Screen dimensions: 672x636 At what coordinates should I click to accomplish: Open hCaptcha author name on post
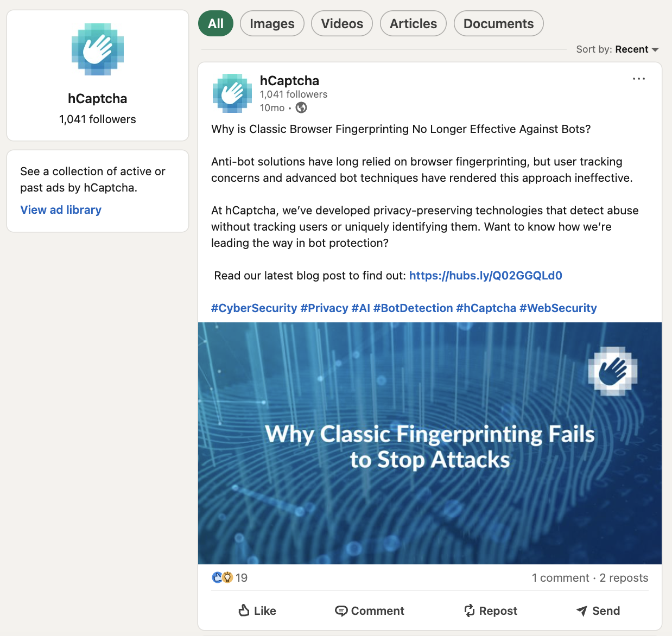click(289, 81)
